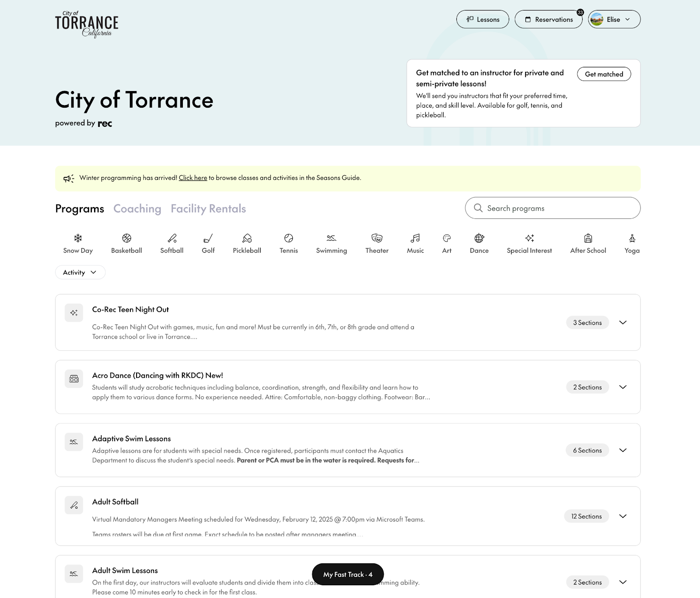Expand the Co-Rec Teen Night Out chevron

tap(623, 322)
